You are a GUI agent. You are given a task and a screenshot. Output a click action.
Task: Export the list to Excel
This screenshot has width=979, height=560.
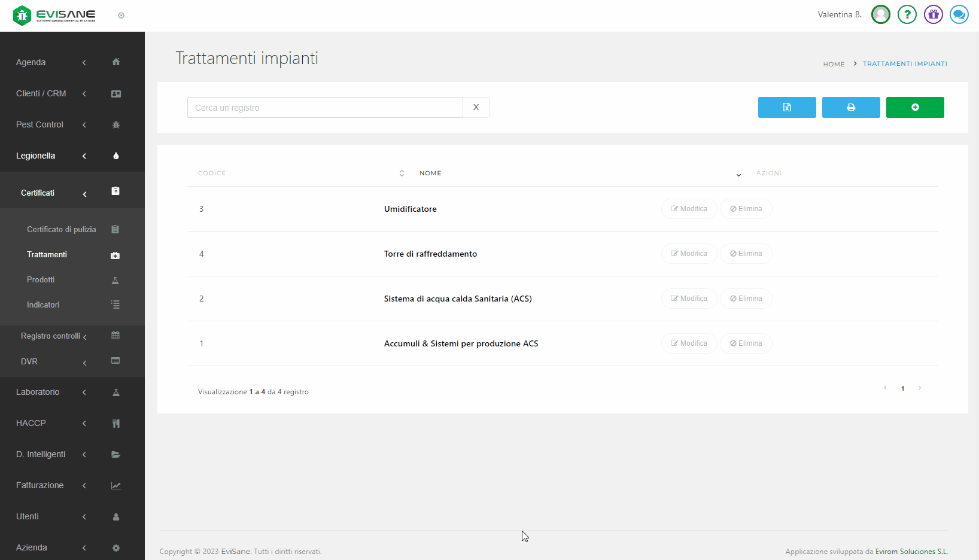click(786, 108)
